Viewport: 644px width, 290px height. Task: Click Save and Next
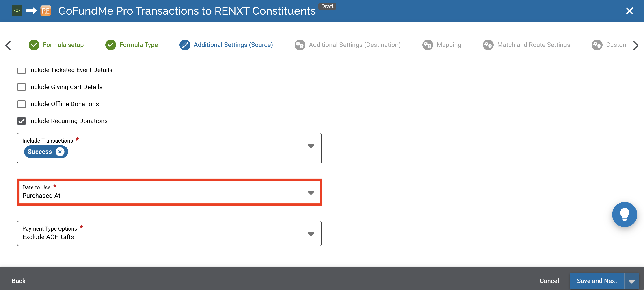597,281
